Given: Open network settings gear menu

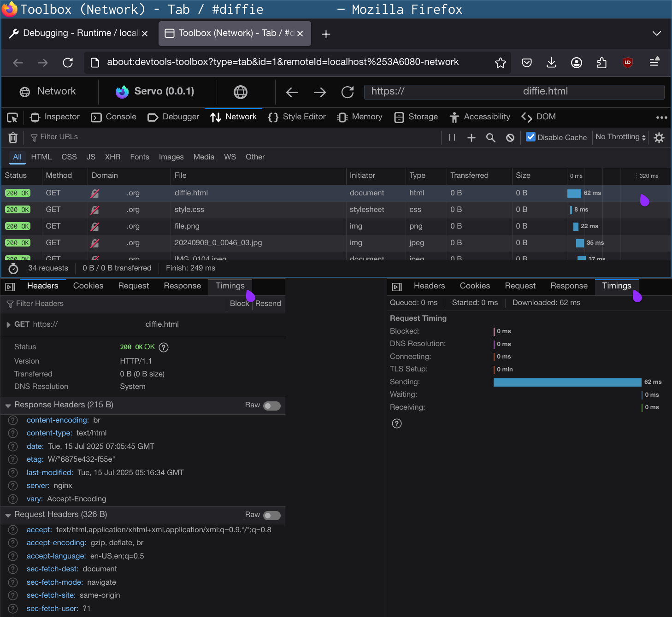Looking at the screenshot, I should click(659, 137).
